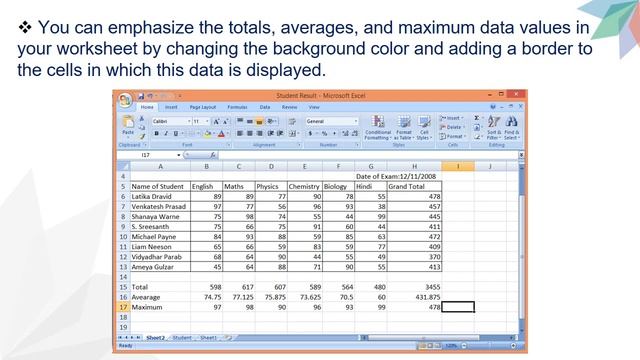This screenshot has width=640, height=360.
Task: Click the AutoSum sigma icon
Action: pos(476,118)
